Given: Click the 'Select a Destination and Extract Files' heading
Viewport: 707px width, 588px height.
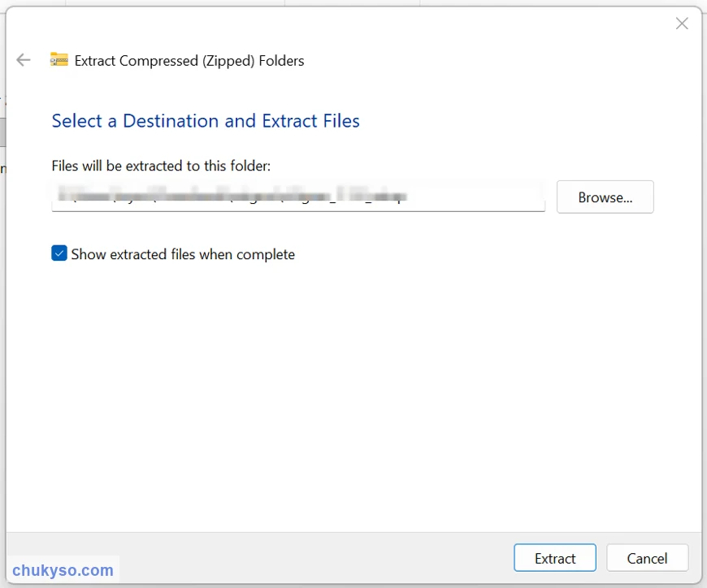Looking at the screenshot, I should coord(206,121).
